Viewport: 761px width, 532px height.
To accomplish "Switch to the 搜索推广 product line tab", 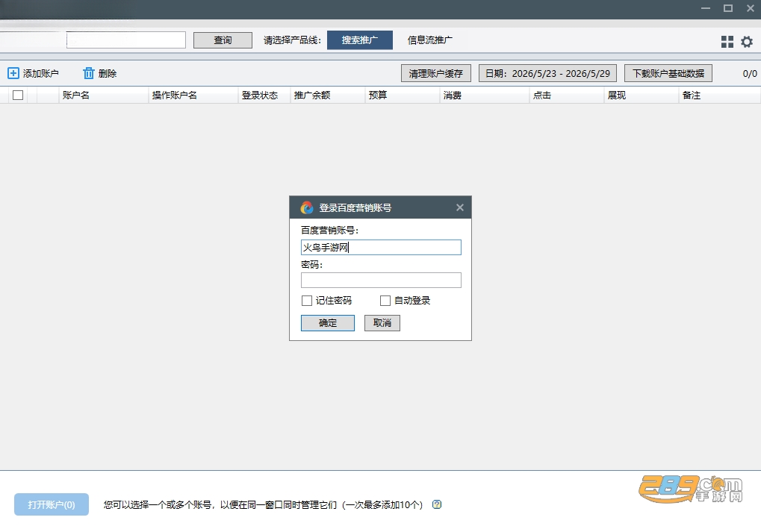I will coord(360,40).
